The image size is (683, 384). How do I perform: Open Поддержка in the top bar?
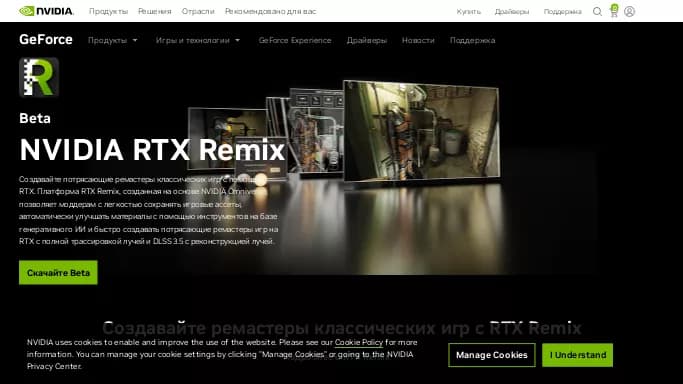coord(562,11)
